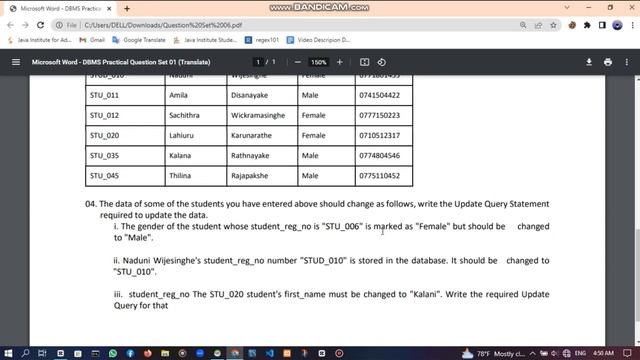Click the Thilina table cell
This screenshot has height=360, width=640.
click(196, 176)
